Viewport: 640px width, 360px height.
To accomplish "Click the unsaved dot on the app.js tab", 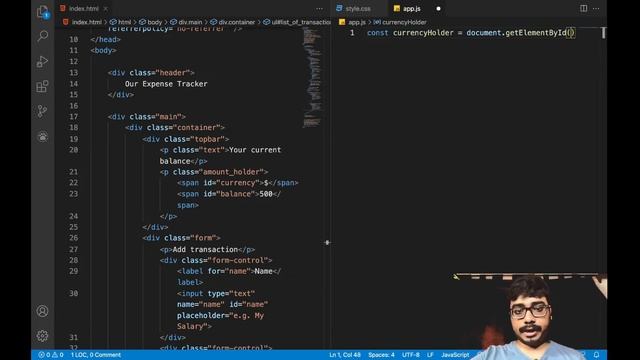I will click(x=438, y=9).
